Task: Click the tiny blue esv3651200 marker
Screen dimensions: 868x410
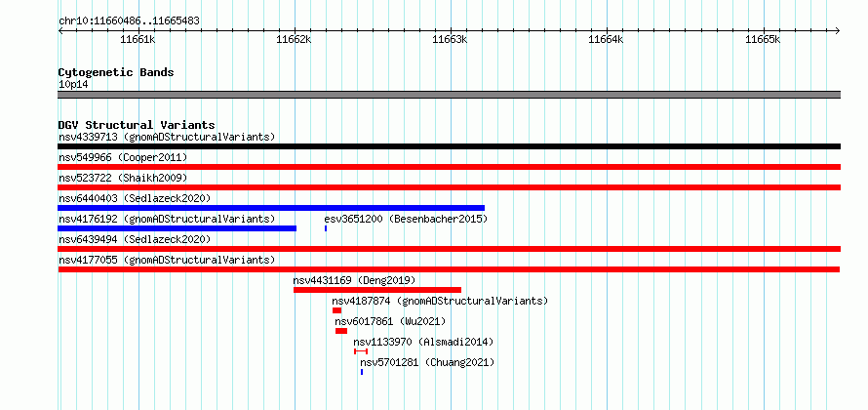Action: (326, 228)
